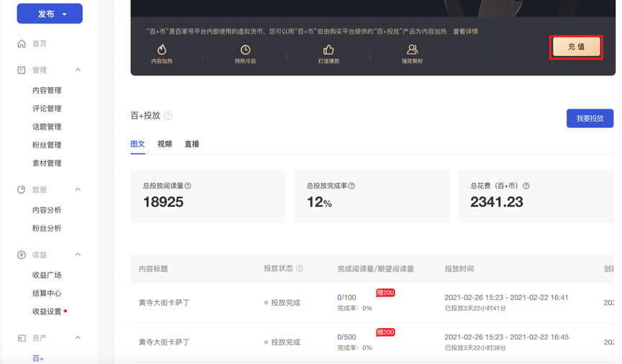Screen dimensions: 622x364
Task: Click 完成阅读量/期望阅读量 column header
Action: point(375,269)
